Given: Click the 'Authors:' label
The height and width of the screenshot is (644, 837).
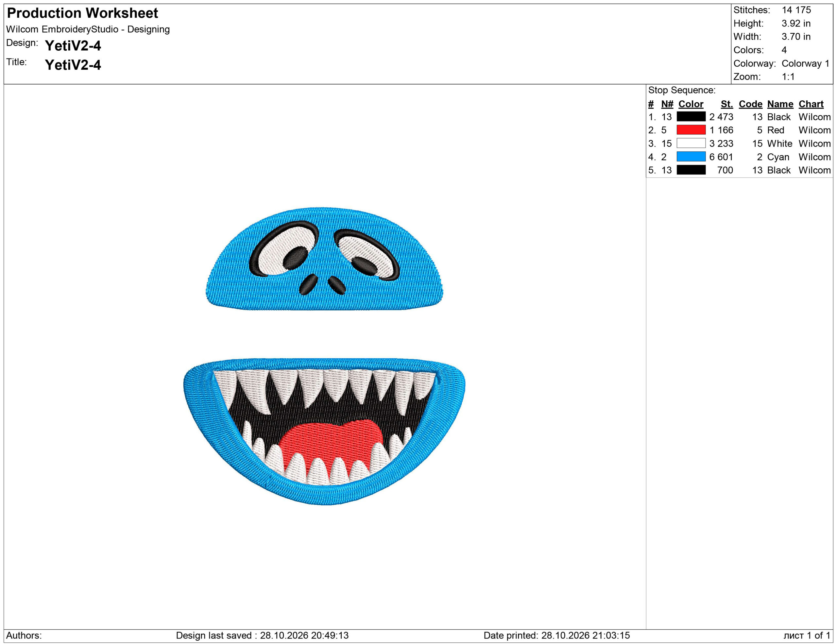Looking at the screenshot, I should pyautogui.click(x=24, y=636).
